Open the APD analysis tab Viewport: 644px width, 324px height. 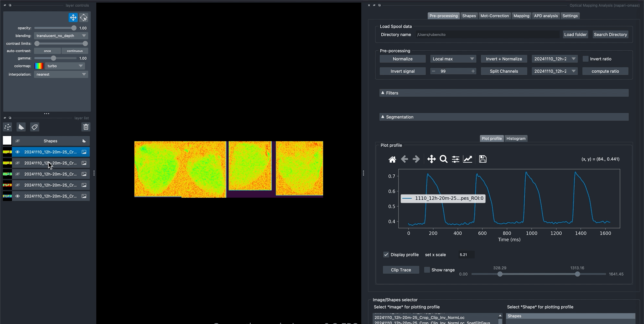tap(546, 16)
